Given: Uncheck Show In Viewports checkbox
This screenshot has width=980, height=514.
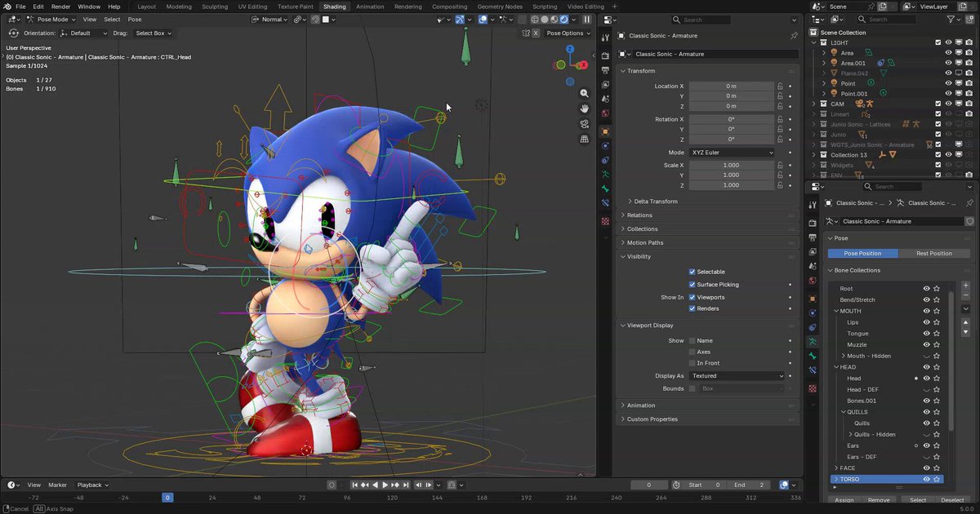Looking at the screenshot, I should (693, 297).
